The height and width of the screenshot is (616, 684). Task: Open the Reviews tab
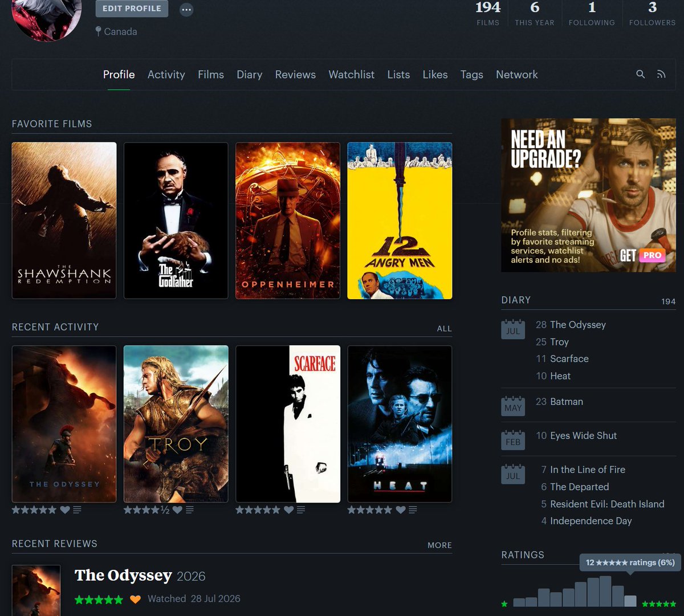[x=295, y=75]
